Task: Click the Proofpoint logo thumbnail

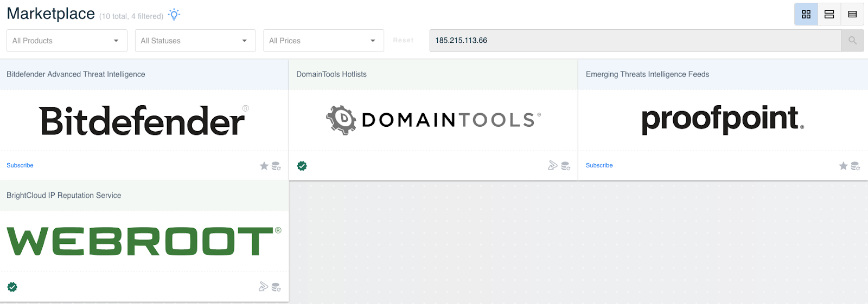Action: [723, 120]
